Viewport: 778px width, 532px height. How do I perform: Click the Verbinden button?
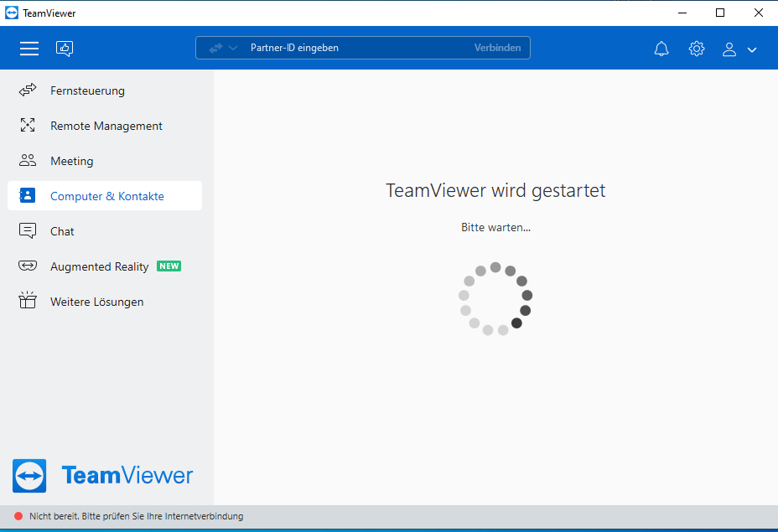click(x=497, y=48)
